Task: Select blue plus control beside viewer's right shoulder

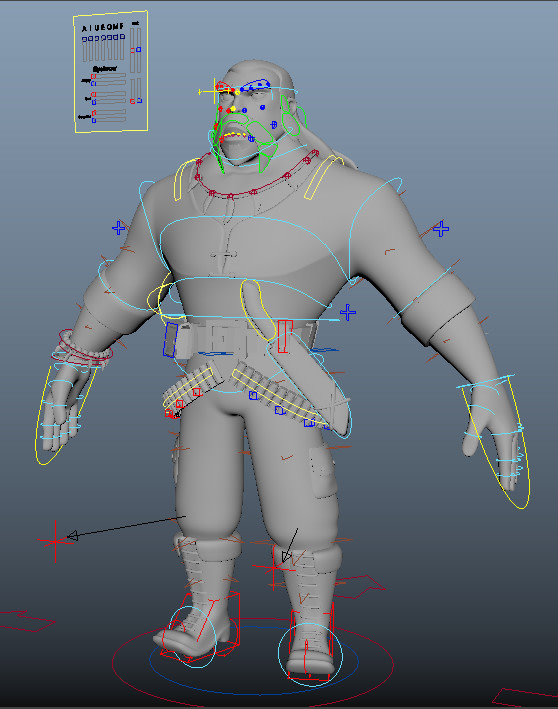Action: [x=441, y=229]
